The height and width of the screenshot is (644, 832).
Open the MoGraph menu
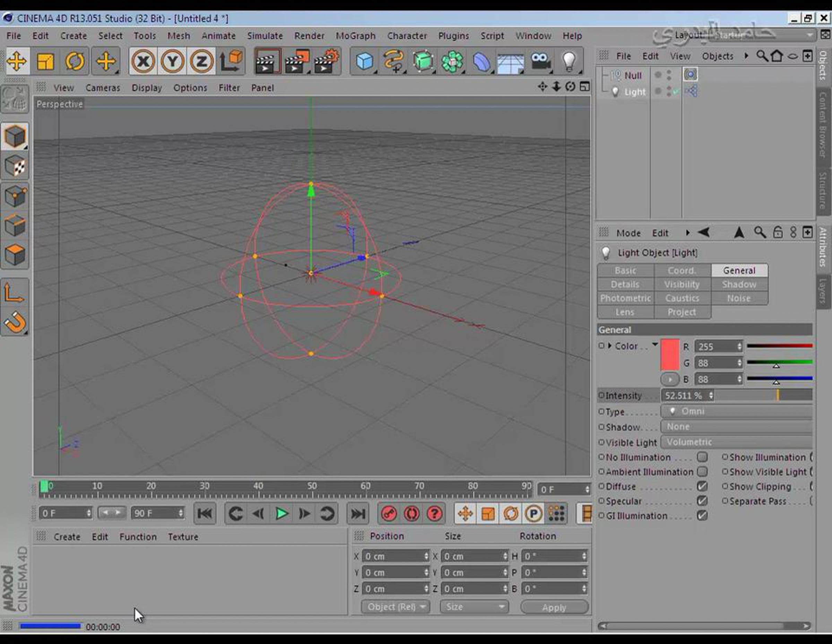tap(355, 36)
